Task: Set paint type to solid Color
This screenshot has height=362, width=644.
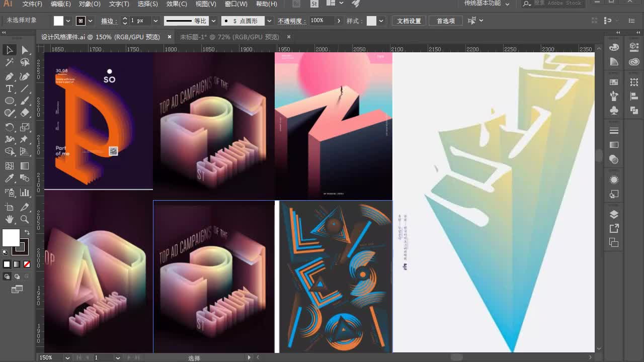Action: click(x=7, y=264)
